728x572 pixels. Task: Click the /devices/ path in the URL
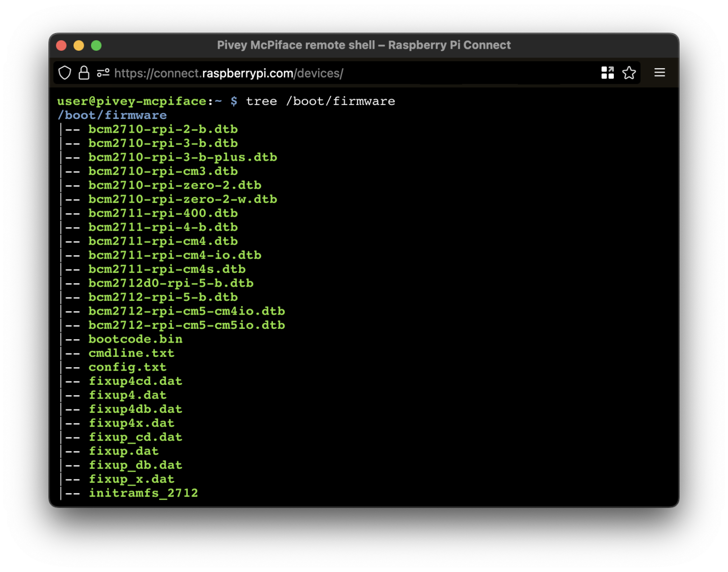[x=320, y=73]
